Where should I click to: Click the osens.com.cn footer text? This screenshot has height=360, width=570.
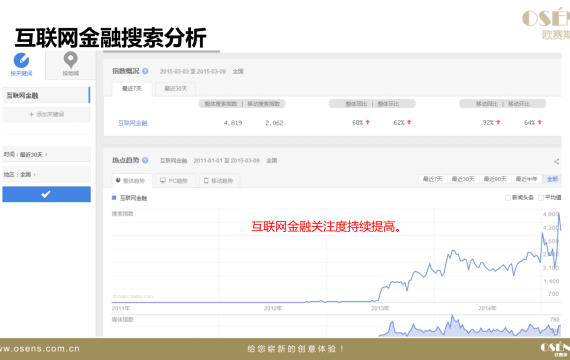(x=40, y=349)
